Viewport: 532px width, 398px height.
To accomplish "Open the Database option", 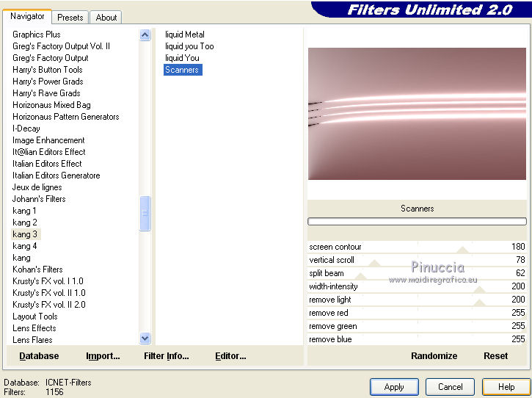I will 39,356.
